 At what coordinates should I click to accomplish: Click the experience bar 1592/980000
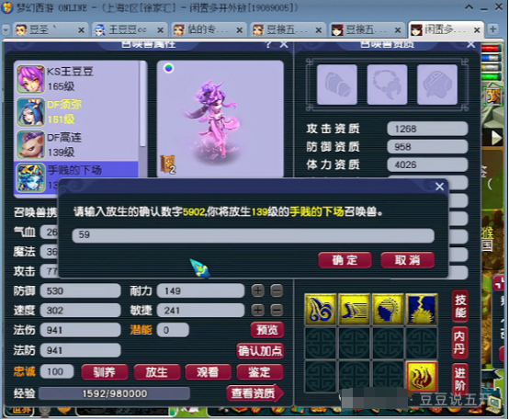coord(114,393)
